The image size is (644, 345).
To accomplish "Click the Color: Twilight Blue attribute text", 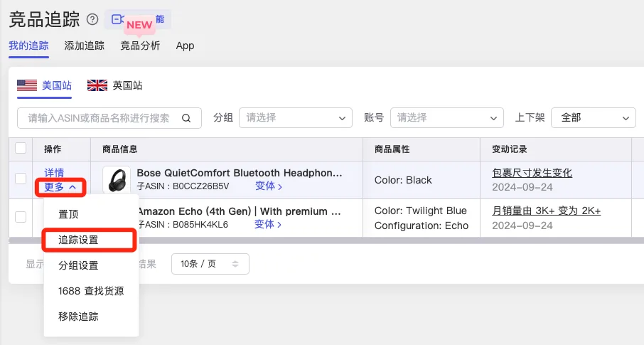I will point(421,211).
